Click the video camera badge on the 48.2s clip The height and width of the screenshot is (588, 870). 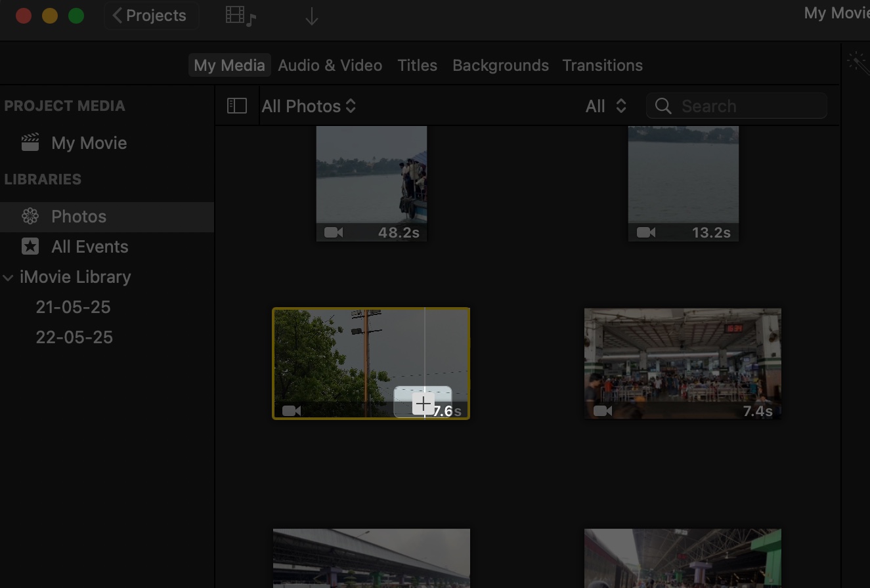[x=333, y=232]
